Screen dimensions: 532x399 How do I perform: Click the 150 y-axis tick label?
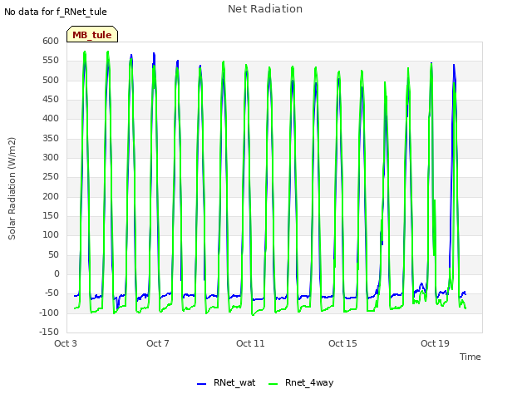[51, 216]
